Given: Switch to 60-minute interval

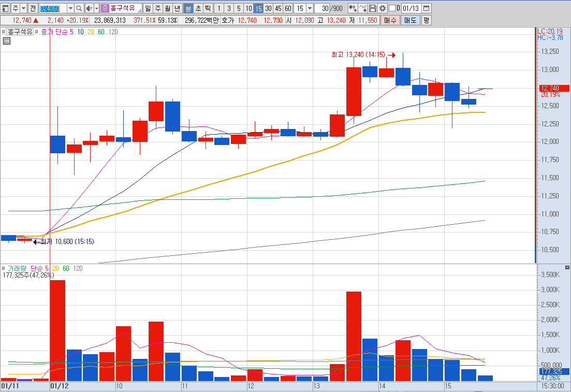Looking at the screenshot, I should (x=288, y=8).
